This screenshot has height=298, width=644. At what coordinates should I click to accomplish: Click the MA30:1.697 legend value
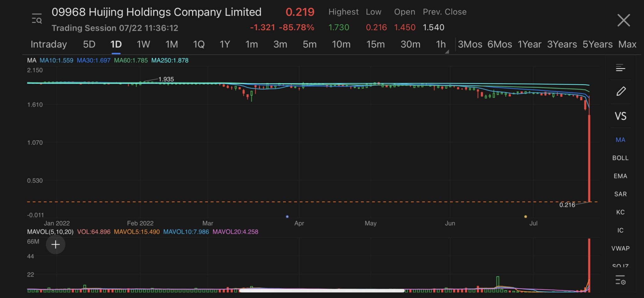(94, 60)
